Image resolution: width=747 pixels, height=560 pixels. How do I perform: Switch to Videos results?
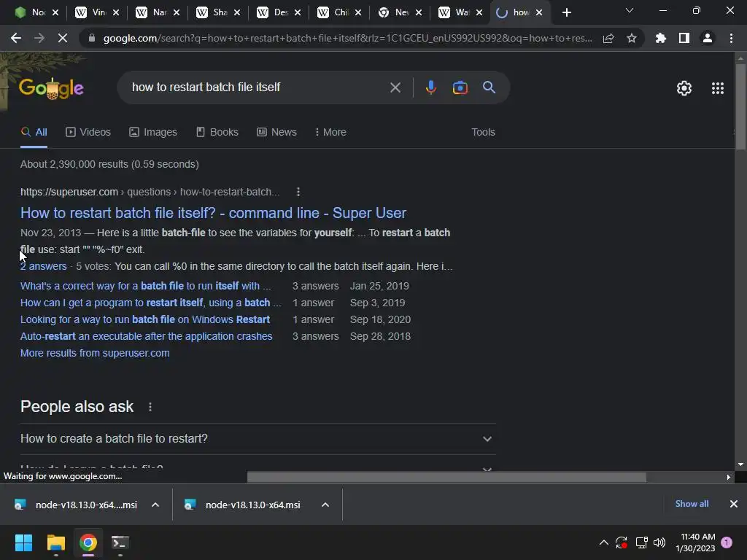tap(88, 132)
